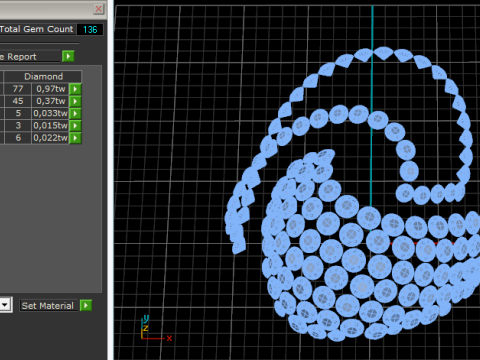Click the Total Gem Count value 136
Image resolution: width=480 pixels, height=360 pixels.
click(90, 29)
